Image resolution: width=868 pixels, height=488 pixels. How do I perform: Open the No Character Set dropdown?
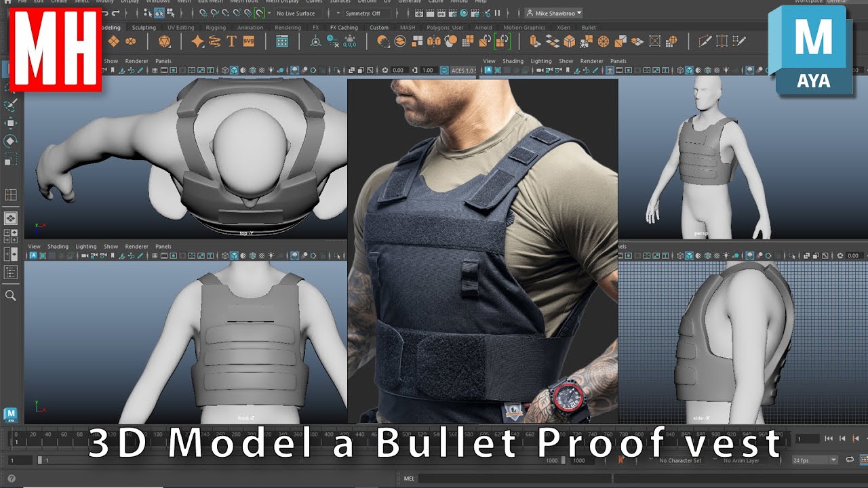680,460
